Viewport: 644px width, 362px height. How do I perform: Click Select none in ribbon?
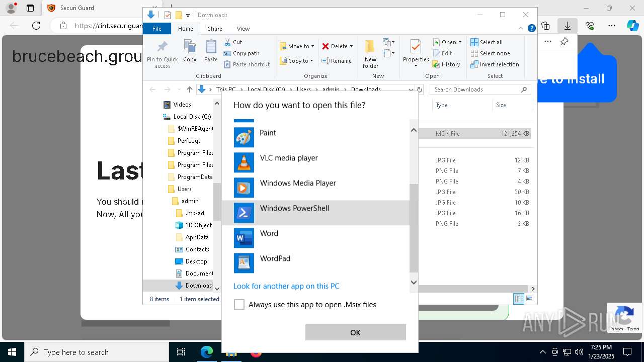490,53
